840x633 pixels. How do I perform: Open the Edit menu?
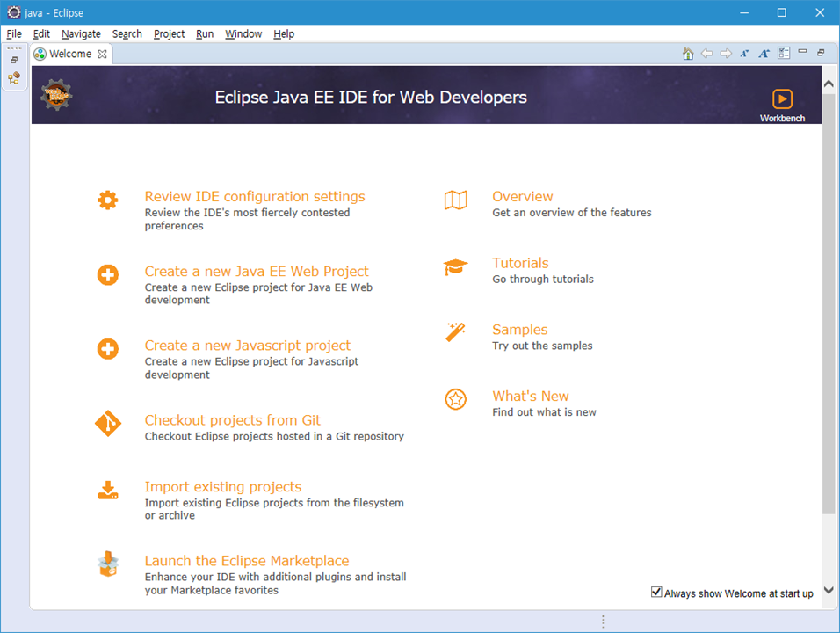coord(41,33)
